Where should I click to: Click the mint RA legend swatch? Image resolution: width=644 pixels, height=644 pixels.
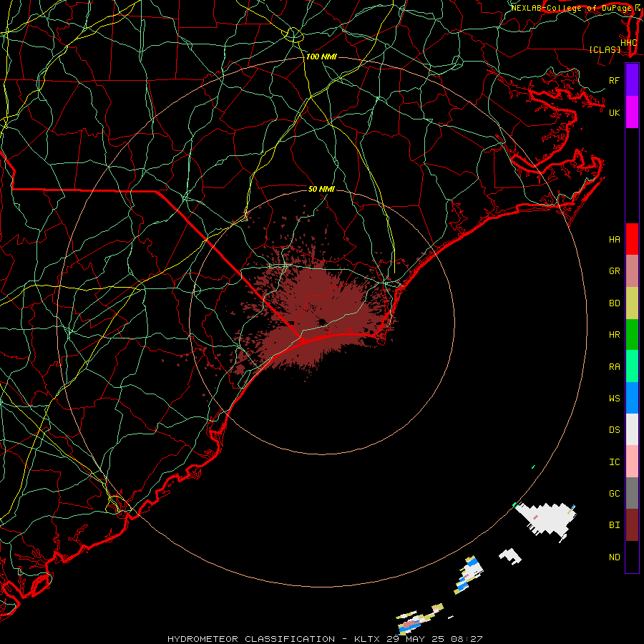[632, 366]
